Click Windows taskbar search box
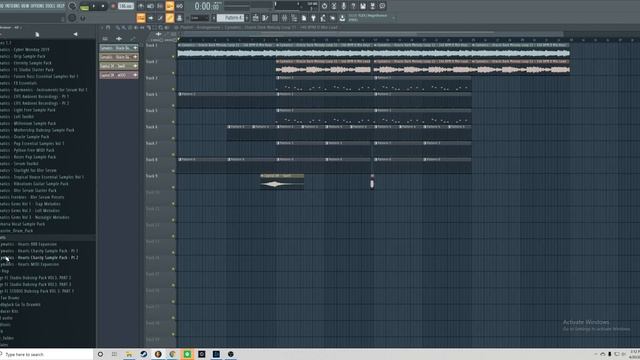 [47, 354]
